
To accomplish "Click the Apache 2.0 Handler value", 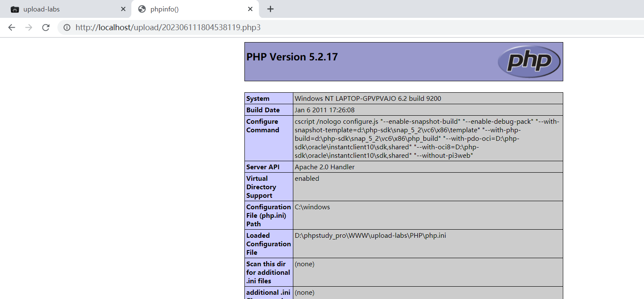I will 324,167.
